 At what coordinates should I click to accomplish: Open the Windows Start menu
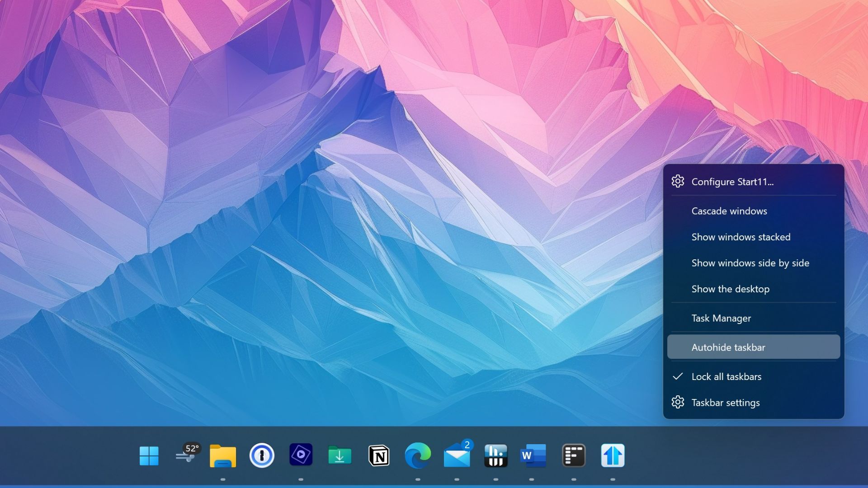coord(149,456)
